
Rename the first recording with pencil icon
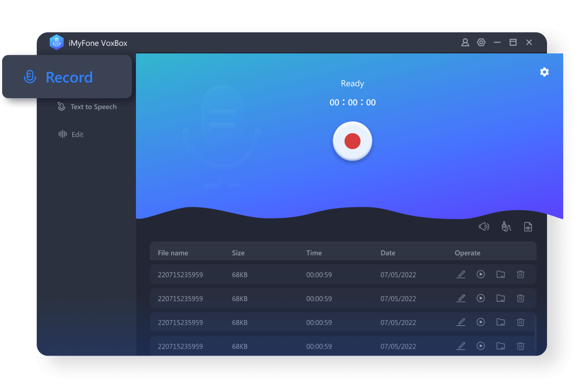[x=461, y=275]
